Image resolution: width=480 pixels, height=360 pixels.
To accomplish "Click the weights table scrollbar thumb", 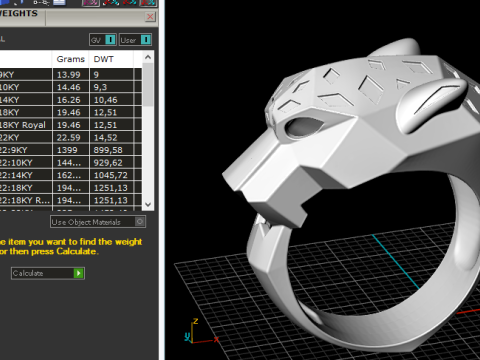I will [148, 85].
